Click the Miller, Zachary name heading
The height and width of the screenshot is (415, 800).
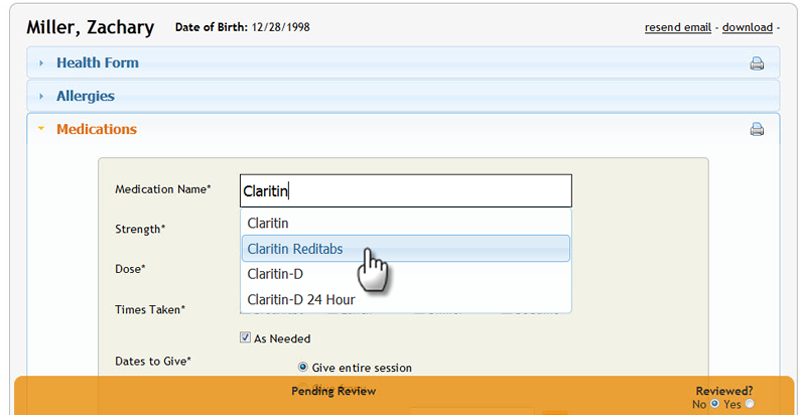[90, 27]
